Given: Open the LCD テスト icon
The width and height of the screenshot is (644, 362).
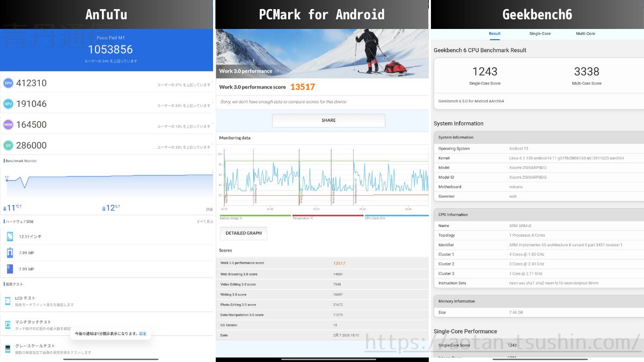Looking at the screenshot, I should click(8, 301).
